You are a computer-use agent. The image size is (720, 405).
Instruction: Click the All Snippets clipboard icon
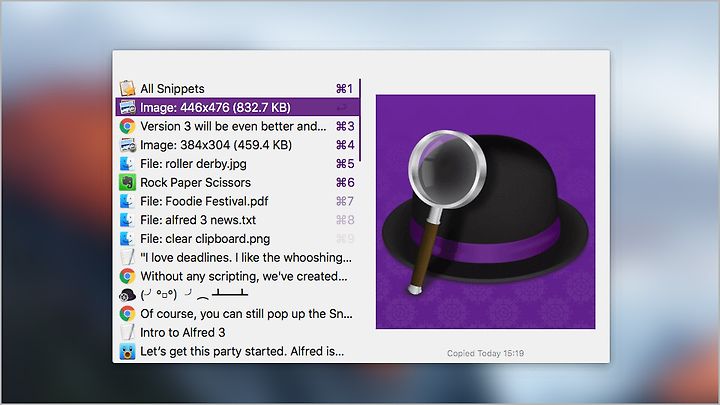[x=127, y=88]
